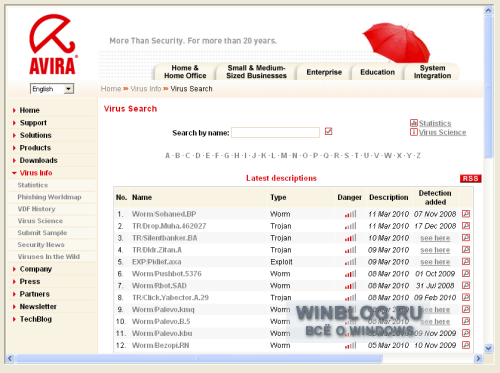Open Newsletter in the sidebar
The width and height of the screenshot is (500, 373).
[38, 307]
